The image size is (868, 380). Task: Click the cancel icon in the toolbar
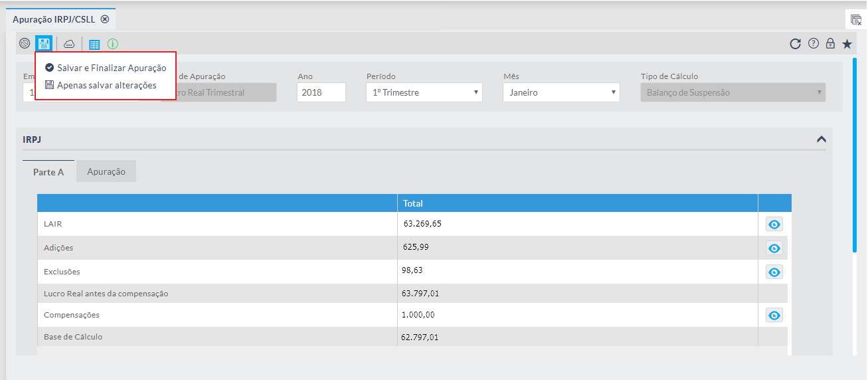25,44
